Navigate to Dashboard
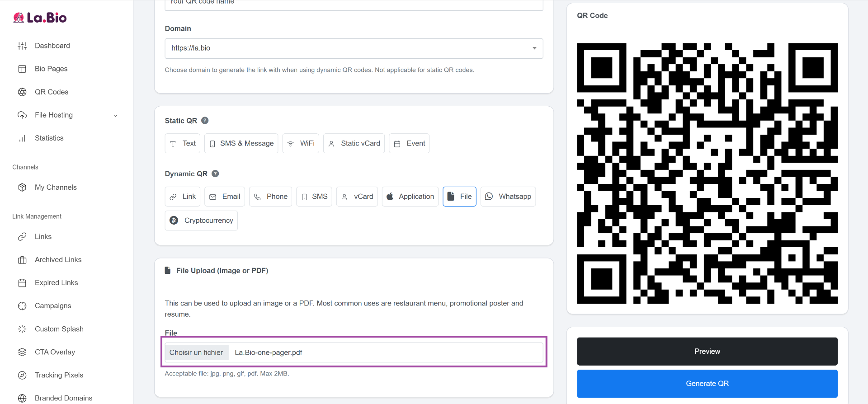 pos(52,46)
